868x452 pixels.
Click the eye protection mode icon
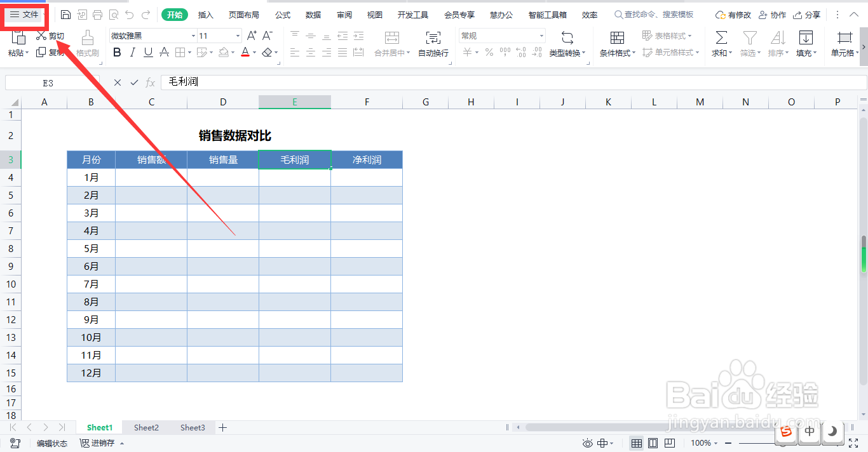(x=588, y=443)
